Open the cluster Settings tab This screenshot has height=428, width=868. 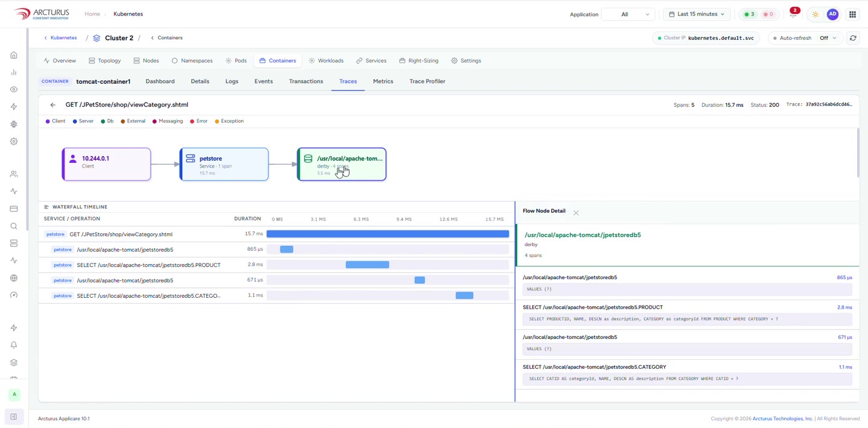[x=466, y=61]
